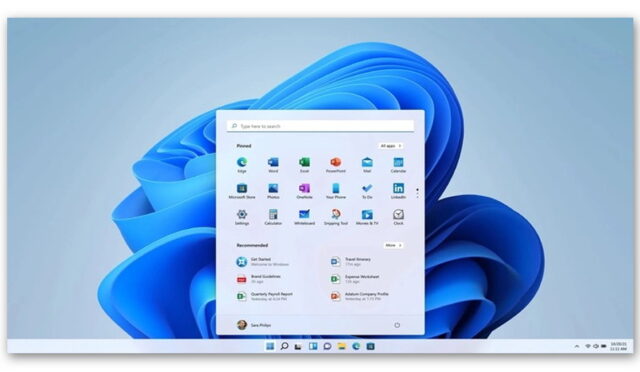The height and width of the screenshot is (372, 640).
Task: Open Adatum Company Profile presentation
Action: (x=360, y=296)
